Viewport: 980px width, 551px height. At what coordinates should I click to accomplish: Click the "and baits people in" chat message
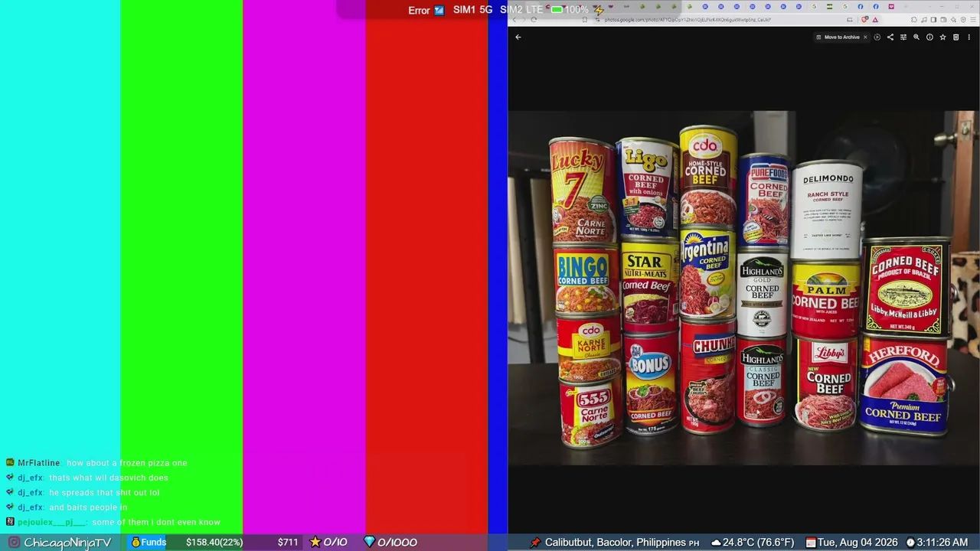(x=88, y=507)
